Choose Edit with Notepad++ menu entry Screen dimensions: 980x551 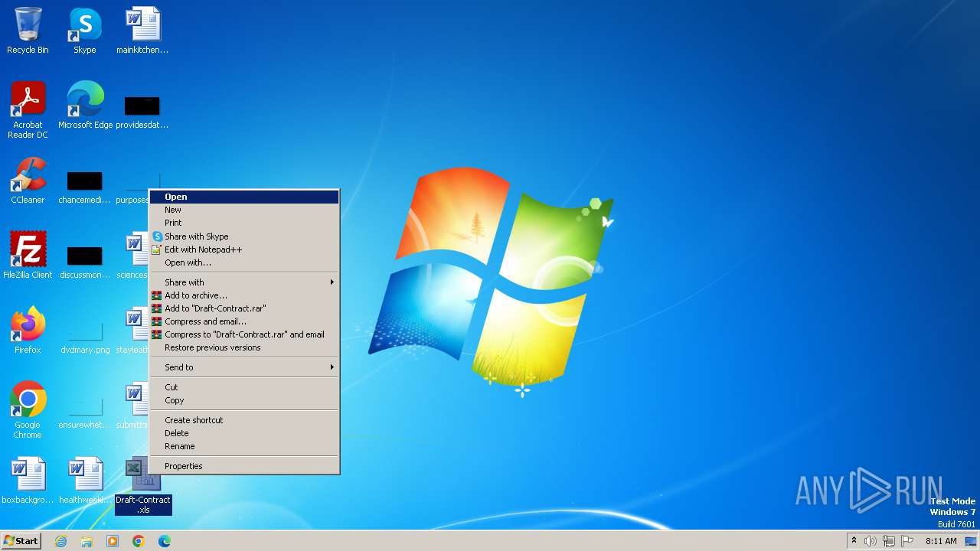pos(244,249)
